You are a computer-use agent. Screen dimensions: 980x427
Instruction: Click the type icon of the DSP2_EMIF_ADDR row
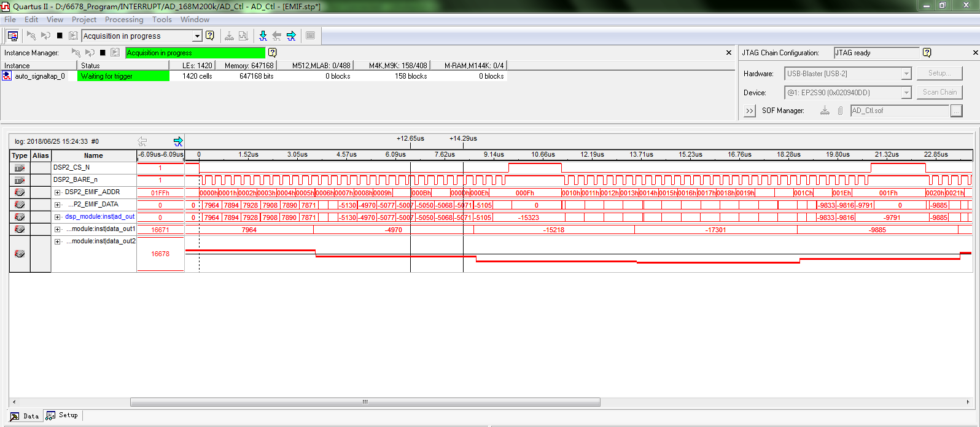(20, 192)
